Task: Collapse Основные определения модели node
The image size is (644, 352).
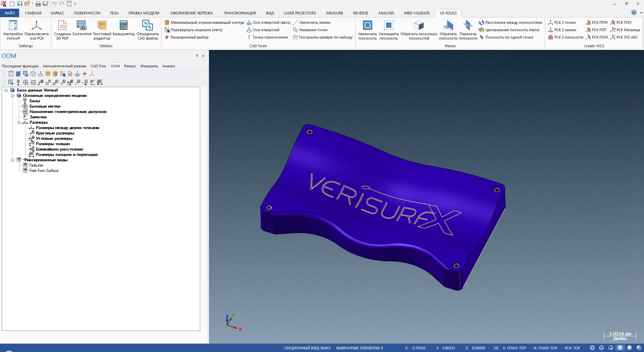Action: click(12, 96)
